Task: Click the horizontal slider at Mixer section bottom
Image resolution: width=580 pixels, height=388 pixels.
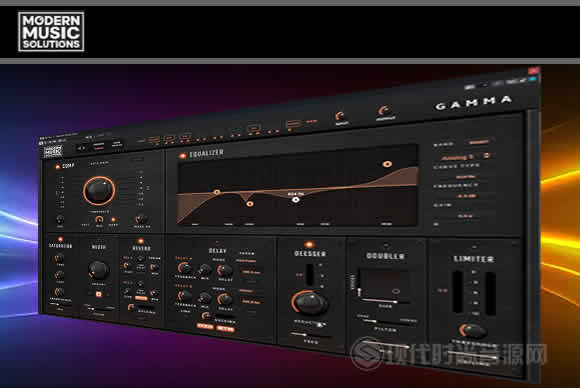Action: 99,308
